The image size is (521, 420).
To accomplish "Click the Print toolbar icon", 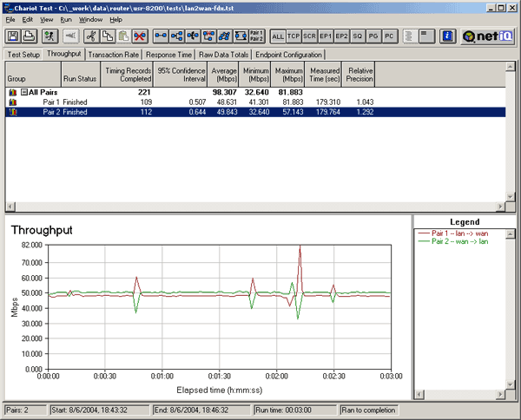I will (29, 36).
